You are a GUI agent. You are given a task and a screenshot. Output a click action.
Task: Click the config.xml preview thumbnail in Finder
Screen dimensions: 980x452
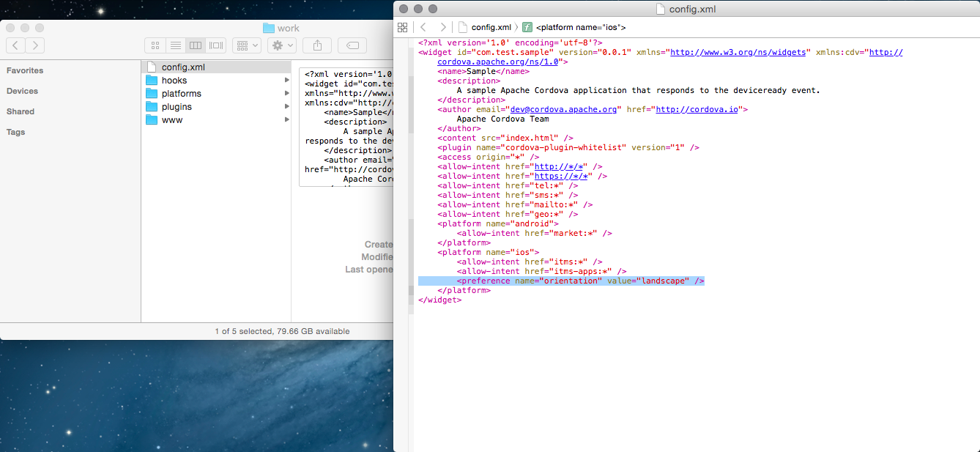tap(346, 127)
